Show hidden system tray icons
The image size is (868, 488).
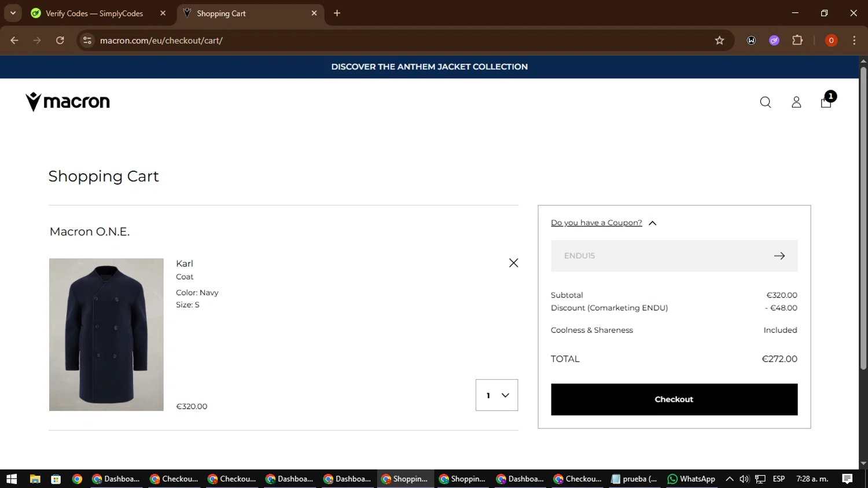pos(730,479)
